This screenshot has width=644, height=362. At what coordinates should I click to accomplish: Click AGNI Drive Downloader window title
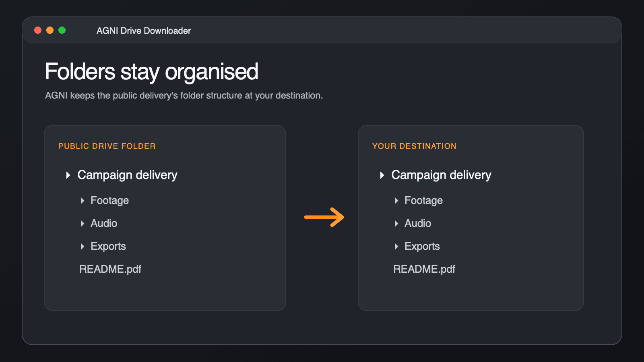[144, 31]
